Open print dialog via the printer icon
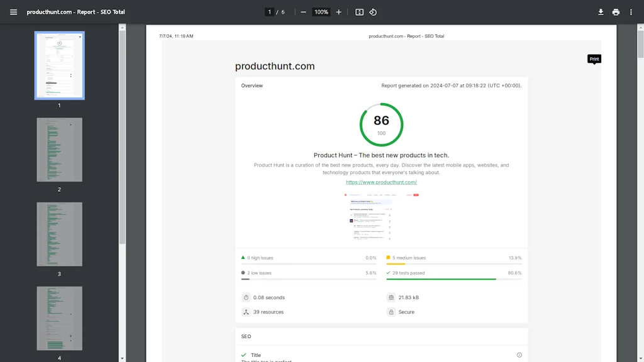 [616, 12]
